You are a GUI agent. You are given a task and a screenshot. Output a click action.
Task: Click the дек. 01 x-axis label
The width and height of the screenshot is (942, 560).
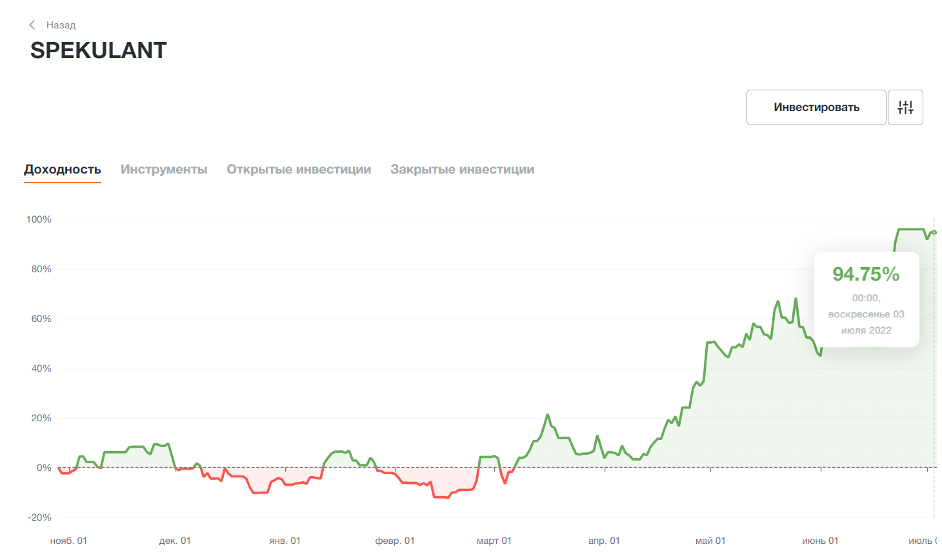click(x=175, y=541)
